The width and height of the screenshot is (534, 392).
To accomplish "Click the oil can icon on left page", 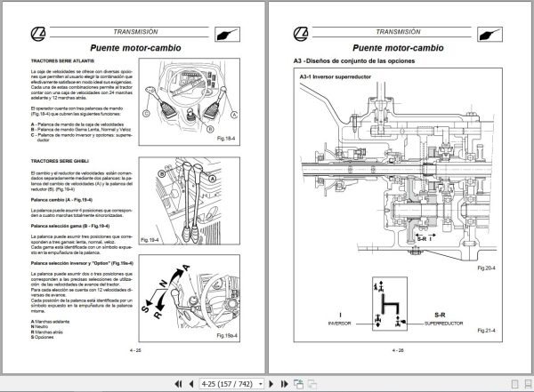I will (227, 35).
